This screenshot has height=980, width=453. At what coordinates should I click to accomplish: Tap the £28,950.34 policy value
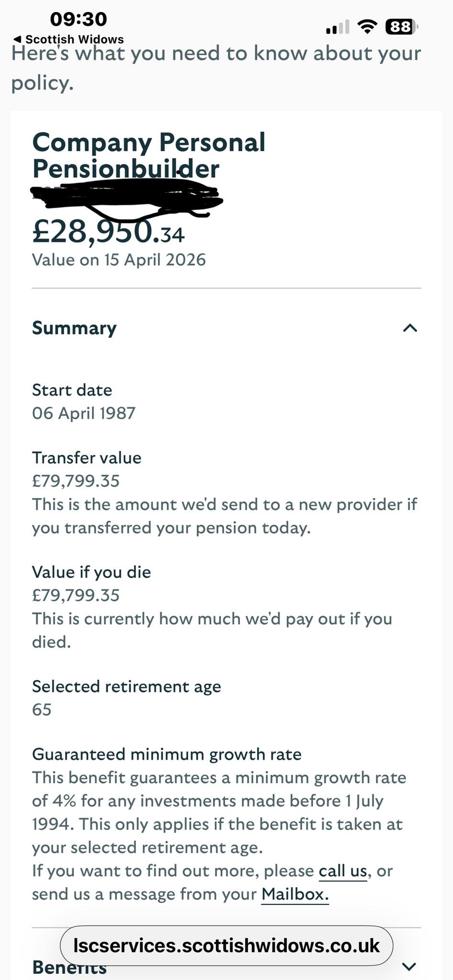point(108,232)
